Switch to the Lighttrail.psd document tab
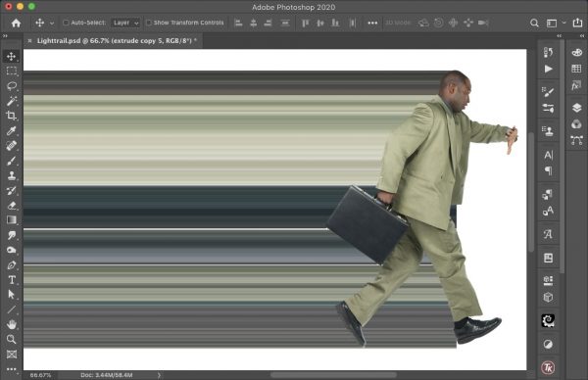Screen dimensions: 588x380 (x=117, y=40)
